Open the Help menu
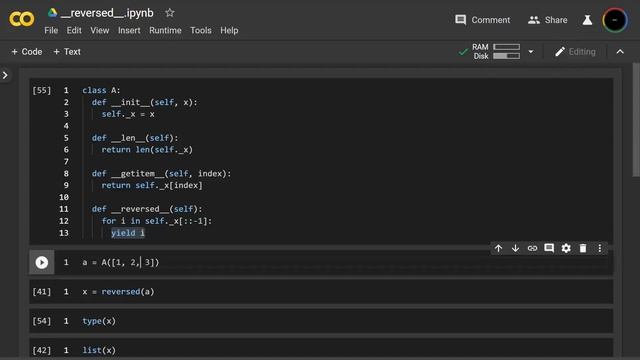The width and height of the screenshot is (640, 360). 229,30
